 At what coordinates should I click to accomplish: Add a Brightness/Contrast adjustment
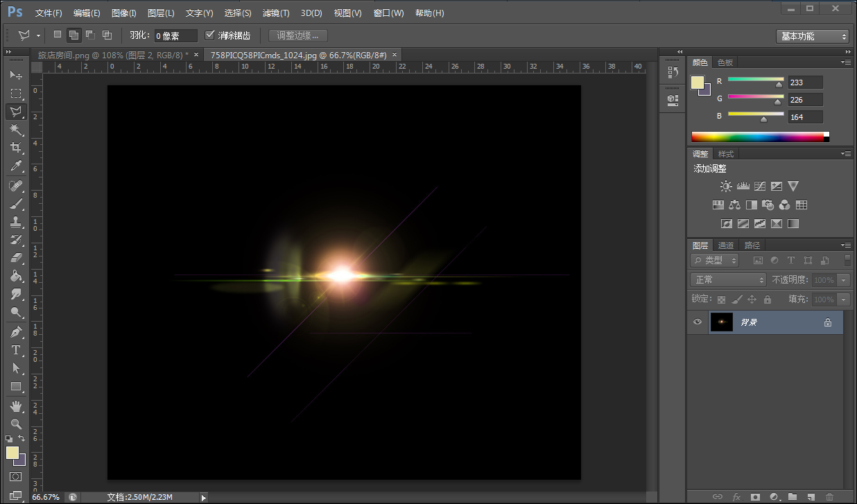726,186
